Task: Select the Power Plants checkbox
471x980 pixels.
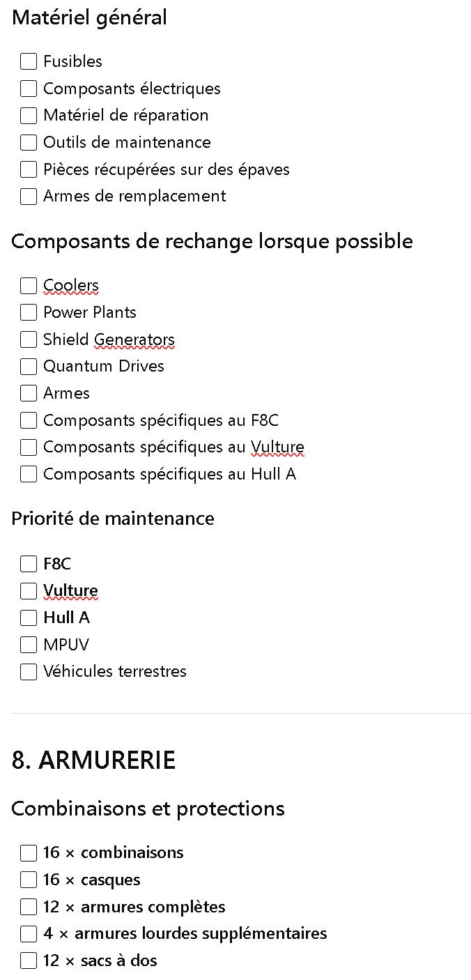Action: [29, 312]
